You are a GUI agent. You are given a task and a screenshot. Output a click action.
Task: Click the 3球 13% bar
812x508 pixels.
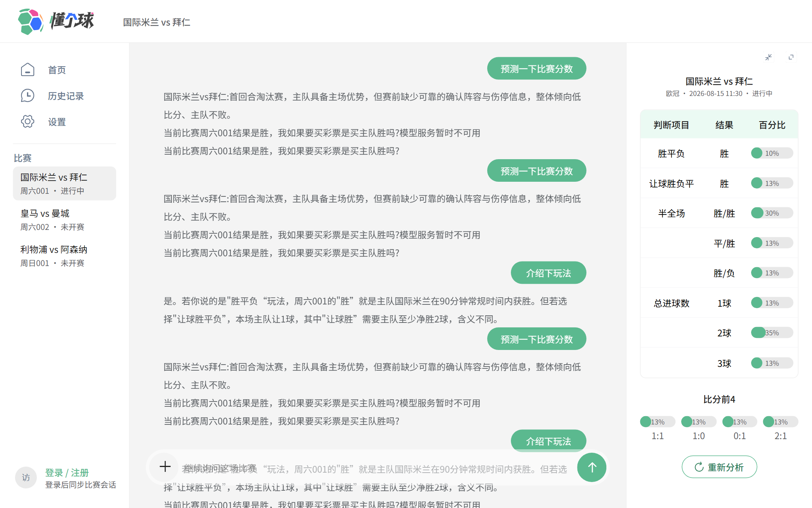772,363
